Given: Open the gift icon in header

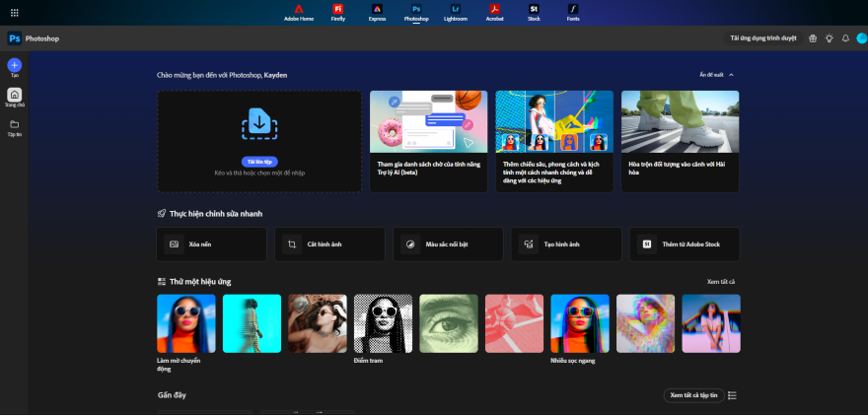Looking at the screenshot, I should [813, 38].
